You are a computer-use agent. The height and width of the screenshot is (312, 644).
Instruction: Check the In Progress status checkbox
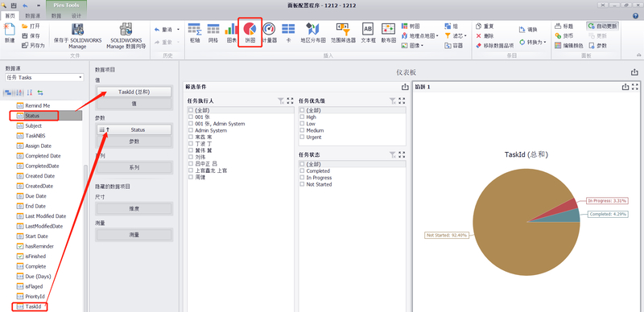302,178
